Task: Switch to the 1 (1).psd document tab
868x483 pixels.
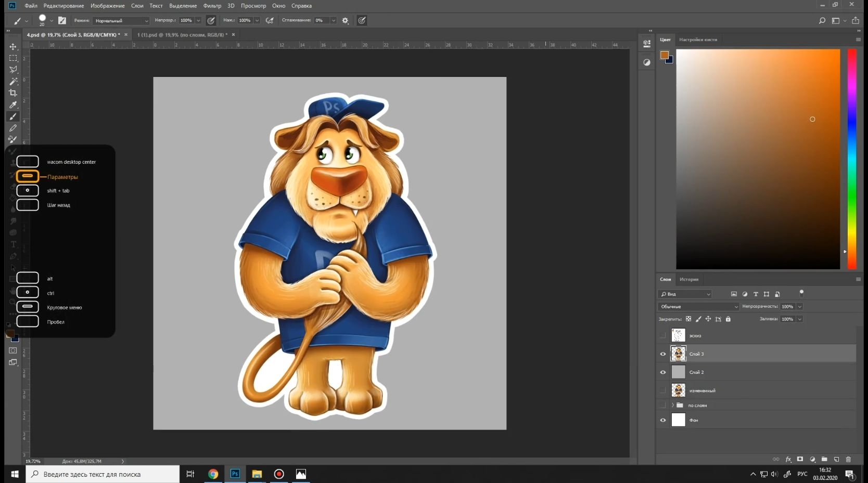Action: click(x=182, y=35)
